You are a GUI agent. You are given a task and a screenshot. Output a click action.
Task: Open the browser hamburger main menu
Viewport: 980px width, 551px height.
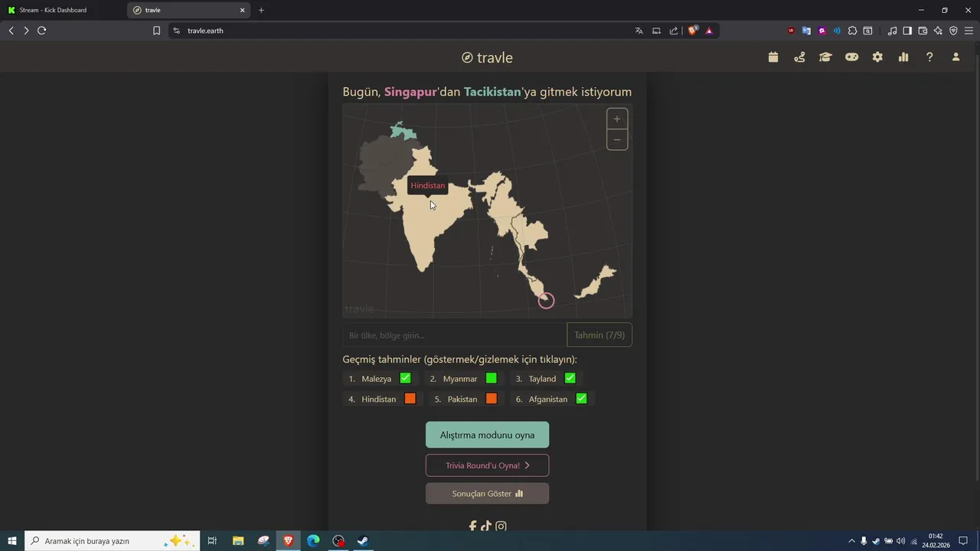[x=969, y=31]
